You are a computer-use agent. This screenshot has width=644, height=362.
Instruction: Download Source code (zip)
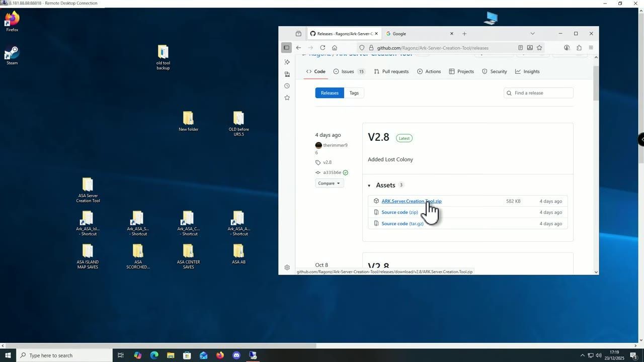coord(399,212)
